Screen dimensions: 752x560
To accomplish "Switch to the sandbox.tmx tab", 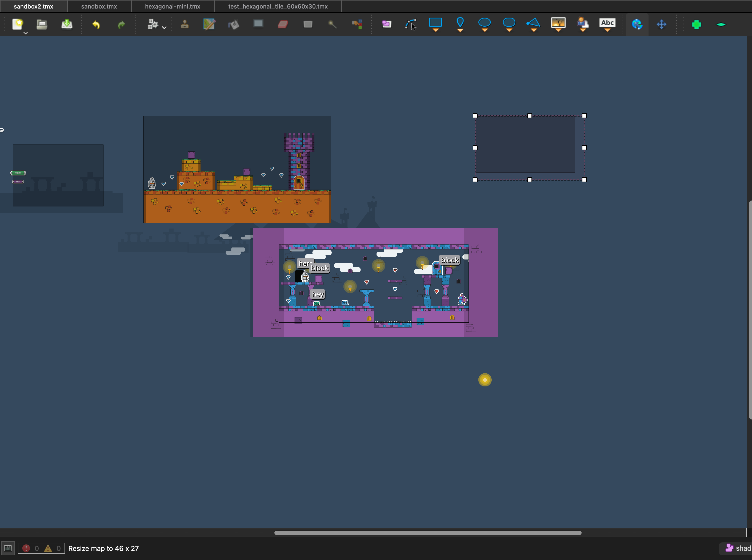I will click(x=99, y=6).
